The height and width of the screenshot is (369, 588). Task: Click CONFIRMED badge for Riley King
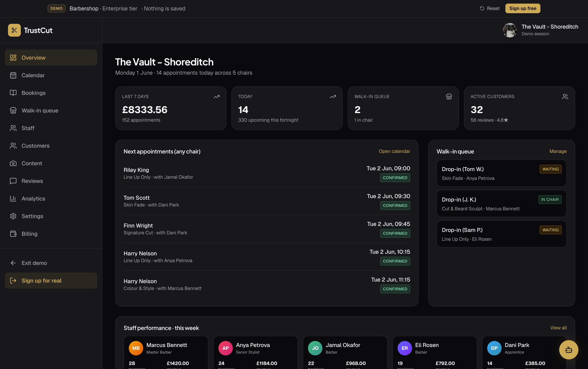[395, 178]
